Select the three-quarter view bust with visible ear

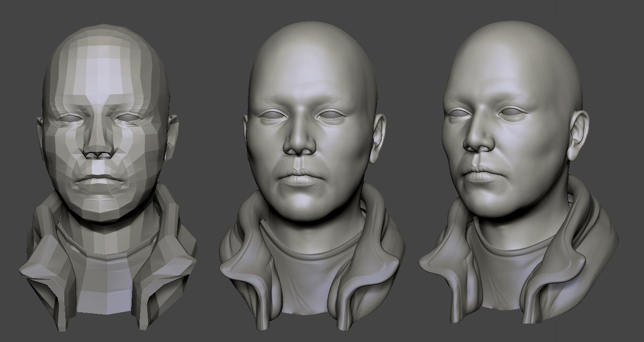pos(518,172)
